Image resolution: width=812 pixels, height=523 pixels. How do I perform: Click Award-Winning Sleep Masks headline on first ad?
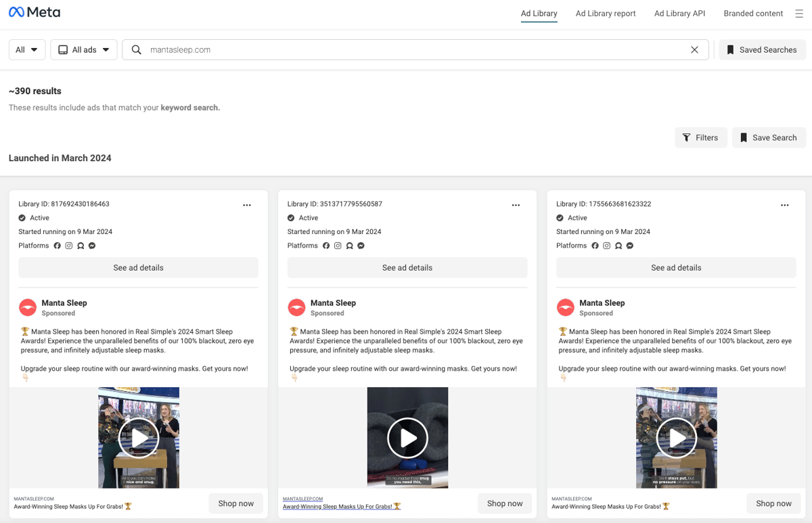73,506
